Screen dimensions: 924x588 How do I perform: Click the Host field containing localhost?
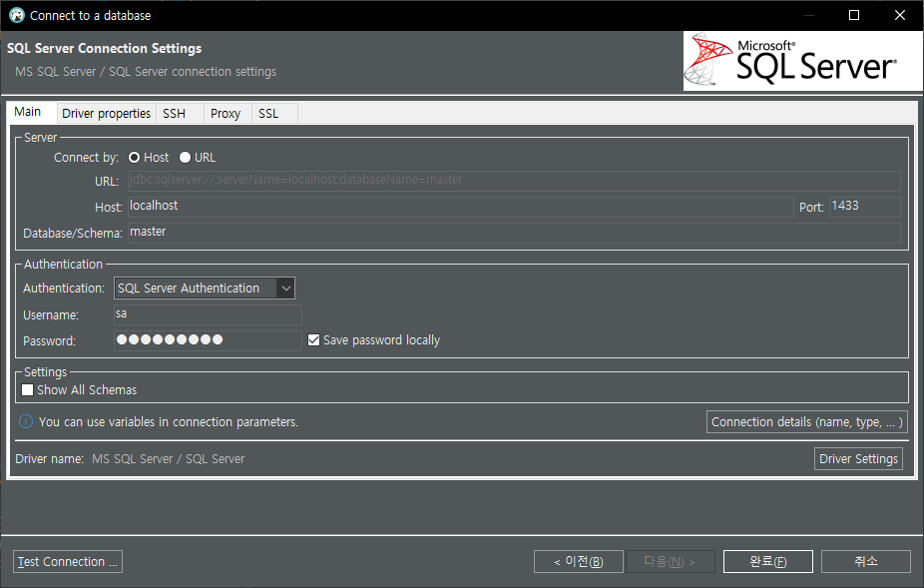point(461,207)
